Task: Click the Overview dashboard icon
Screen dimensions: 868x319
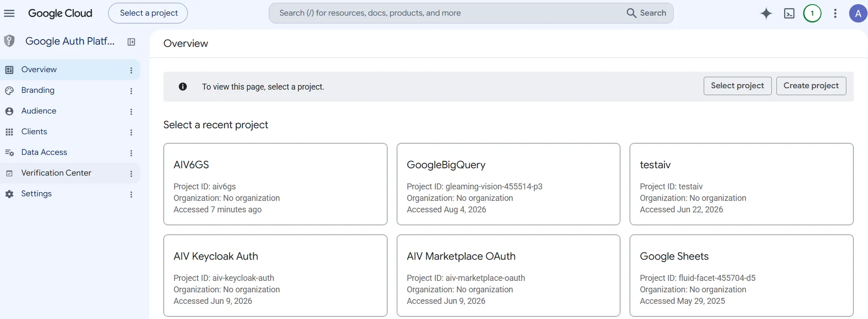Action: pos(9,70)
